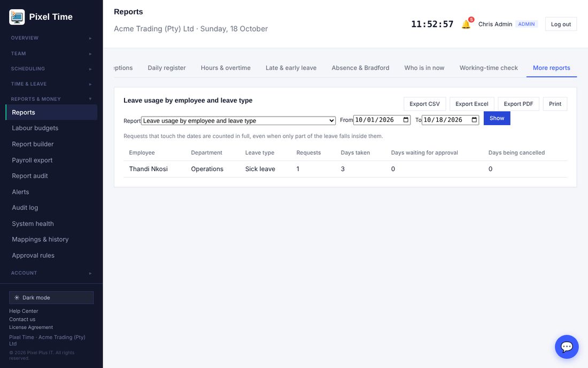Switch to the Daily register tab
The width and height of the screenshot is (588, 368).
pyautogui.click(x=166, y=68)
